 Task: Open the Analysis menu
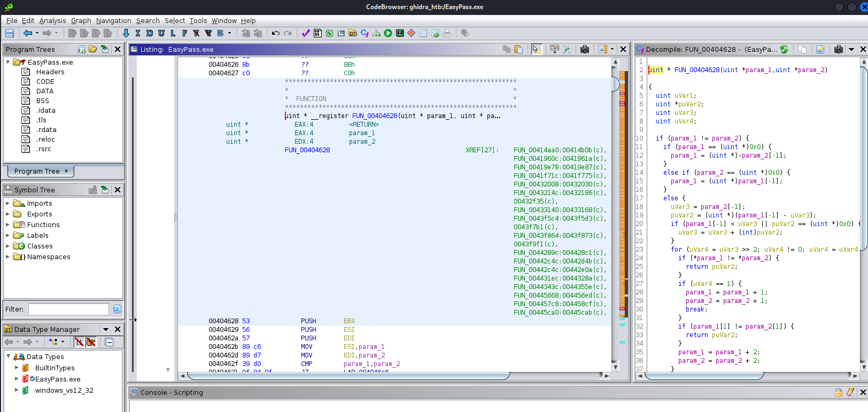pos(53,20)
